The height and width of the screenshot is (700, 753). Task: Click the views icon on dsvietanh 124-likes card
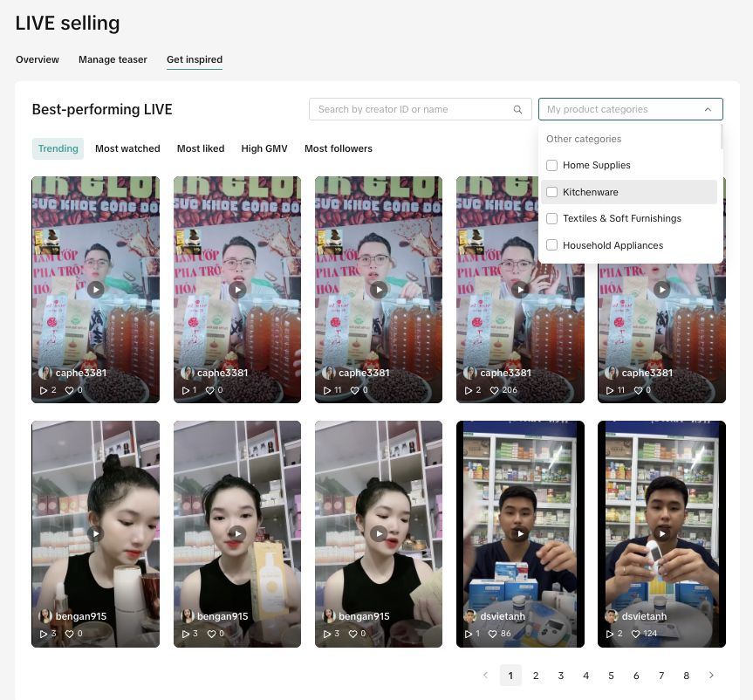click(610, 635)
